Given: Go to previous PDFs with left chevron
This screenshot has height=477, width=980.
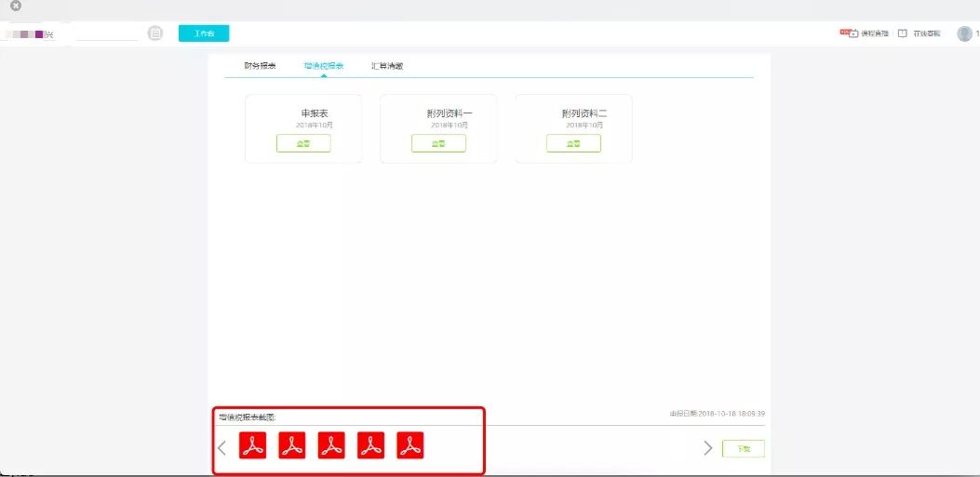Looking at the screenshot, I should click(x=222, y=447).
